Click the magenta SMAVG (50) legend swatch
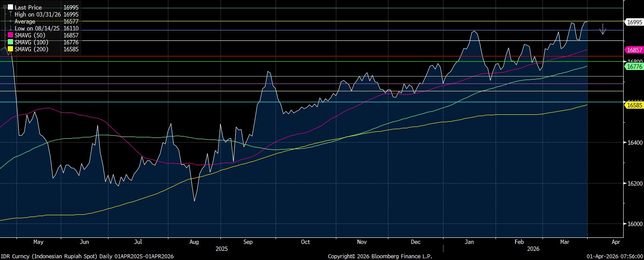Screen dimensions: 644x260 (x=11, y=35)
